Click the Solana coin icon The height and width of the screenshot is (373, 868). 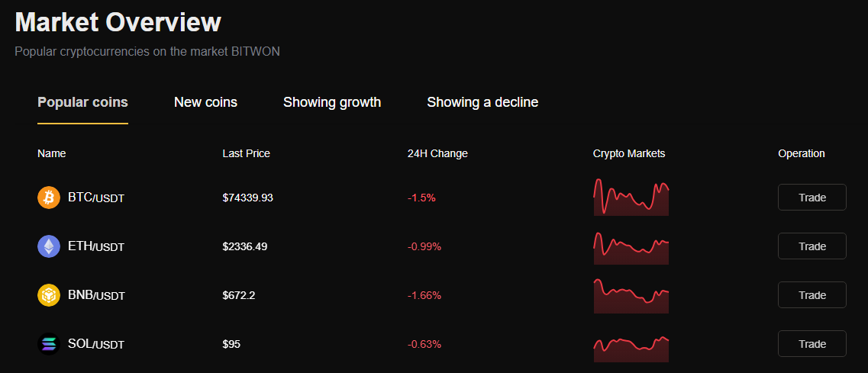(x=48, y=344)
